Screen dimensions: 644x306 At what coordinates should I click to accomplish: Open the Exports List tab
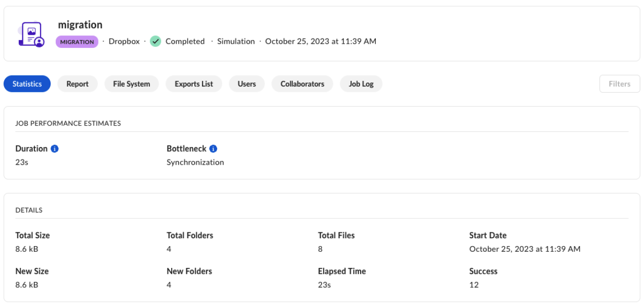[194, 84]
